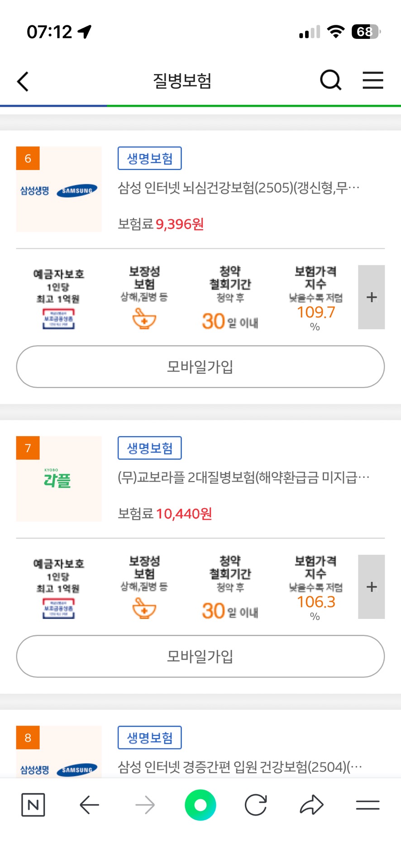The width and height of the screenshot is (401, 868).
Task: Open search with the magnifier icon
Action: 330,80
